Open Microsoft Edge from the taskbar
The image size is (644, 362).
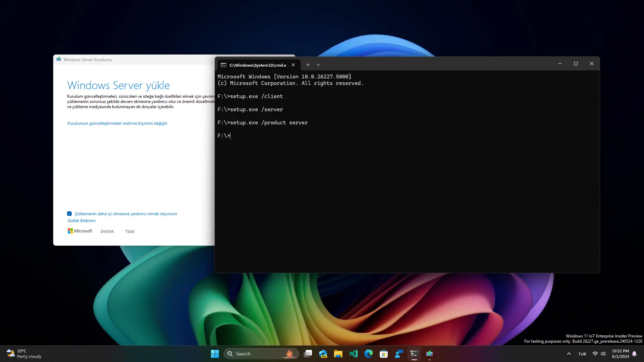click(x=369, y=354)
